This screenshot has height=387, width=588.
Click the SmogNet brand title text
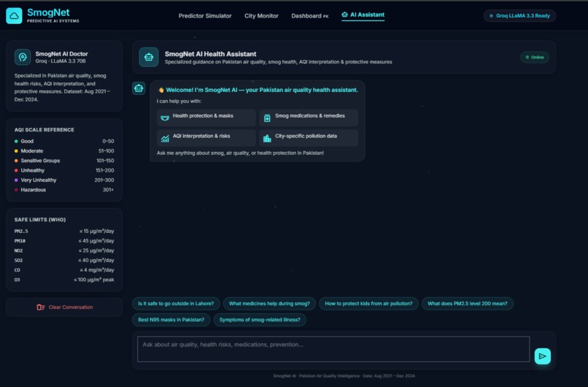click(x=48, y=12)
